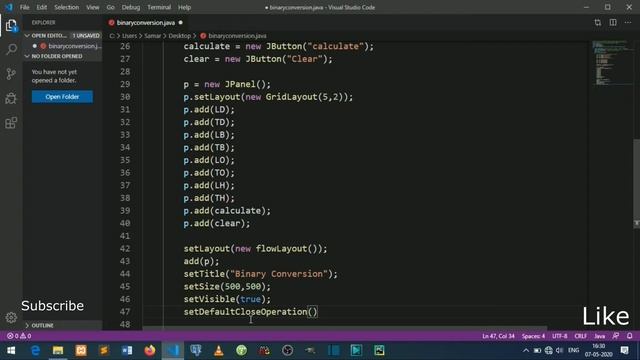Image resolution: width=640 pixels, height=360 pixels.
Task: Click the Desktop breadcrumb segment
Action: coord(180,36)
